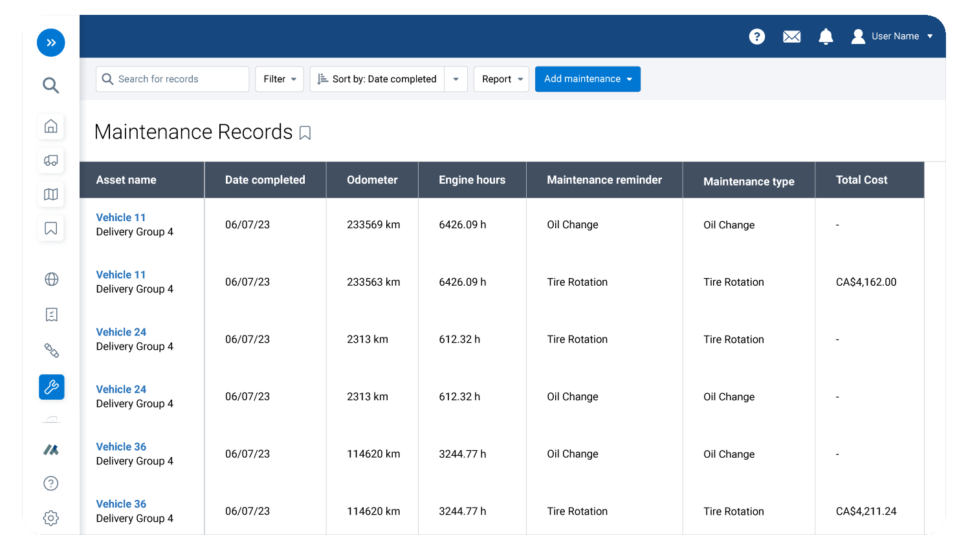
Task: Open the Report dropdown
Action: pos(501,78)
